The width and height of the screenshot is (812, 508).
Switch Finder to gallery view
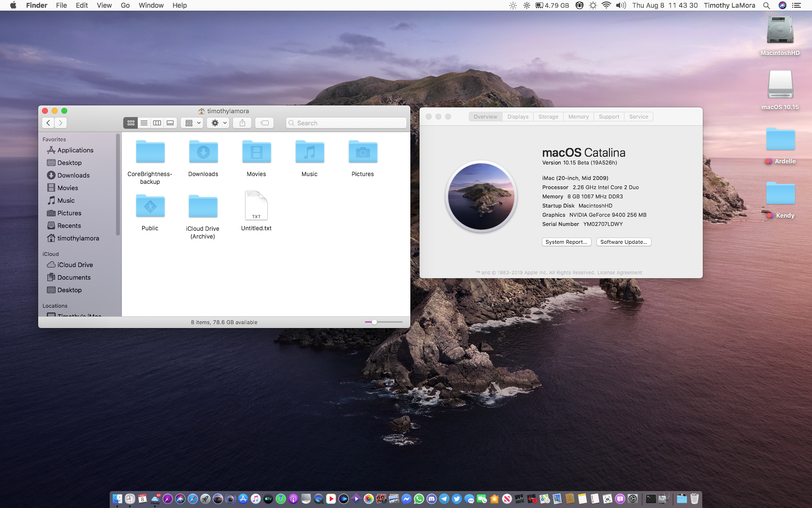coord(170,123)
